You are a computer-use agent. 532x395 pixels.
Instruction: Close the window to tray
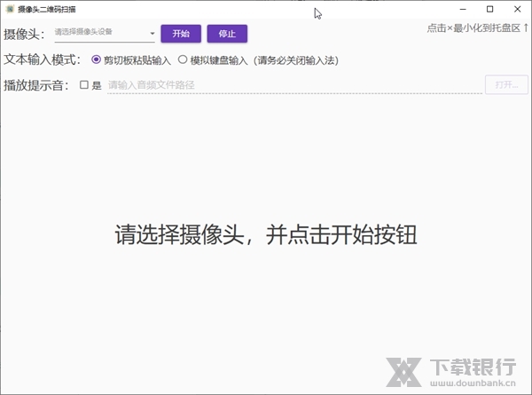click(x=517, y=9)
